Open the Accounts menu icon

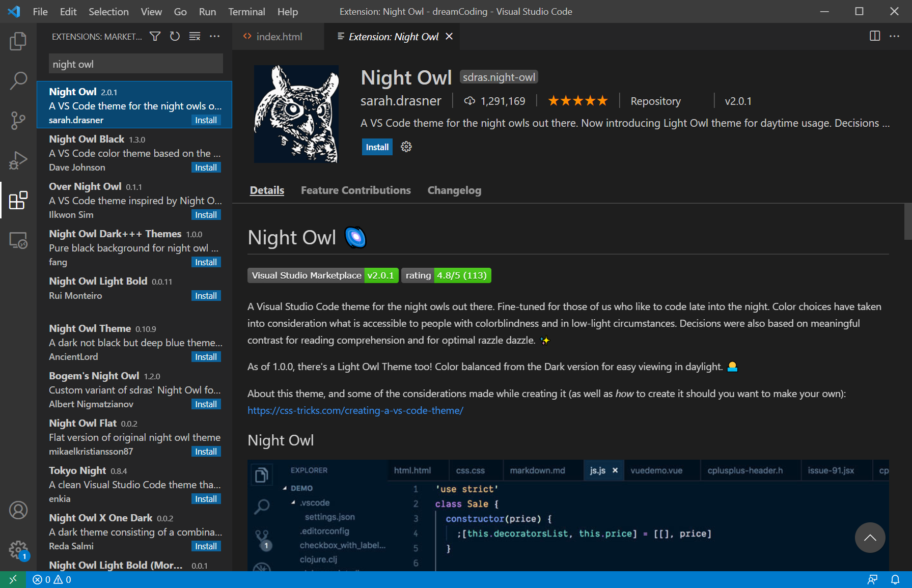coord(18,510)
